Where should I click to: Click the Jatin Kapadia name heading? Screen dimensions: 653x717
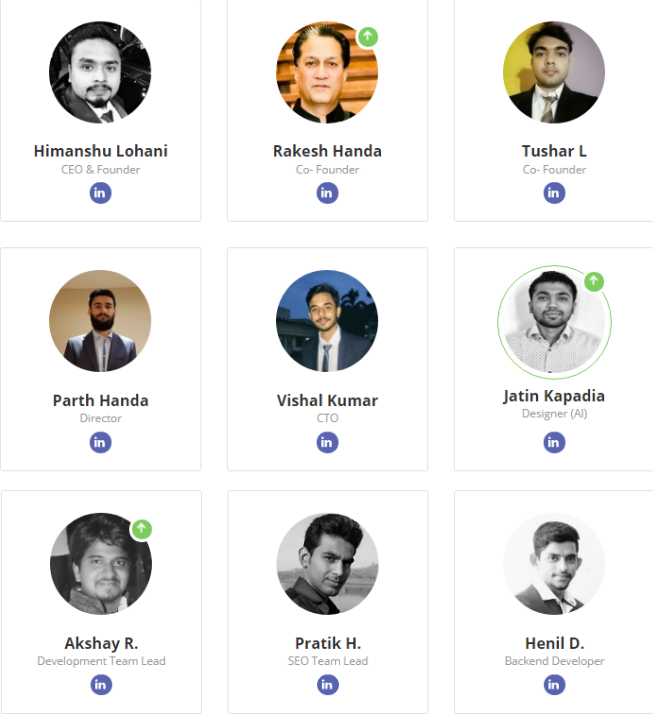click(554, 396)
